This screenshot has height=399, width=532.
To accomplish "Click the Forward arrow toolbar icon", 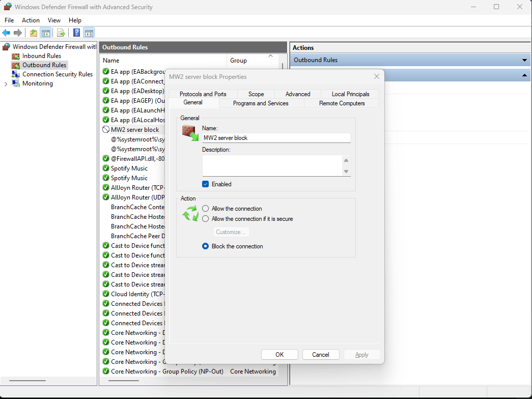I will pyautogui.click(x=18, y=33).
